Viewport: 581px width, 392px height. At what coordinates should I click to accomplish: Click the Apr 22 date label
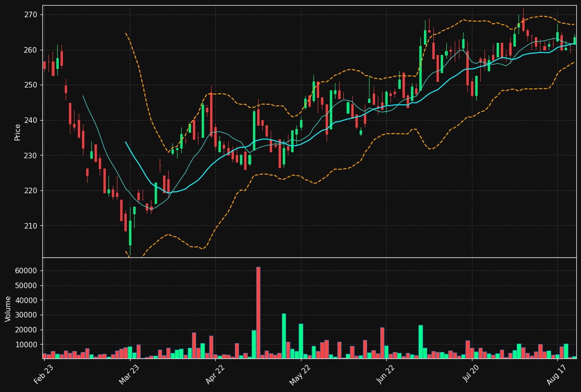click(215, 374)
